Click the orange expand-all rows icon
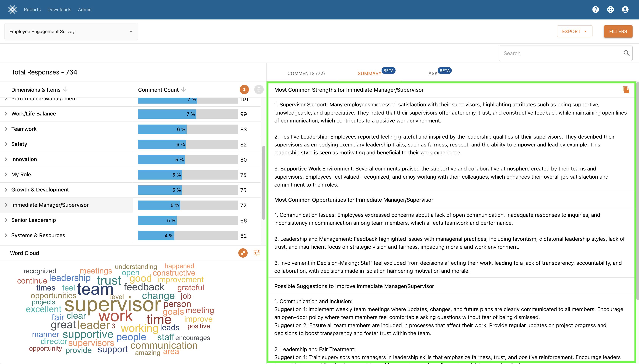 [x=244, y=90]
